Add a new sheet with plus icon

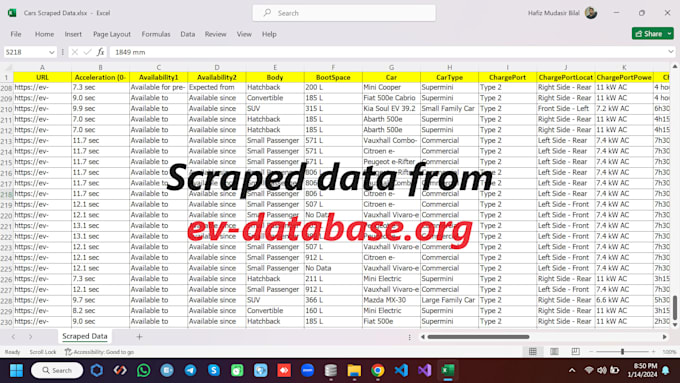tap(139, 337)
